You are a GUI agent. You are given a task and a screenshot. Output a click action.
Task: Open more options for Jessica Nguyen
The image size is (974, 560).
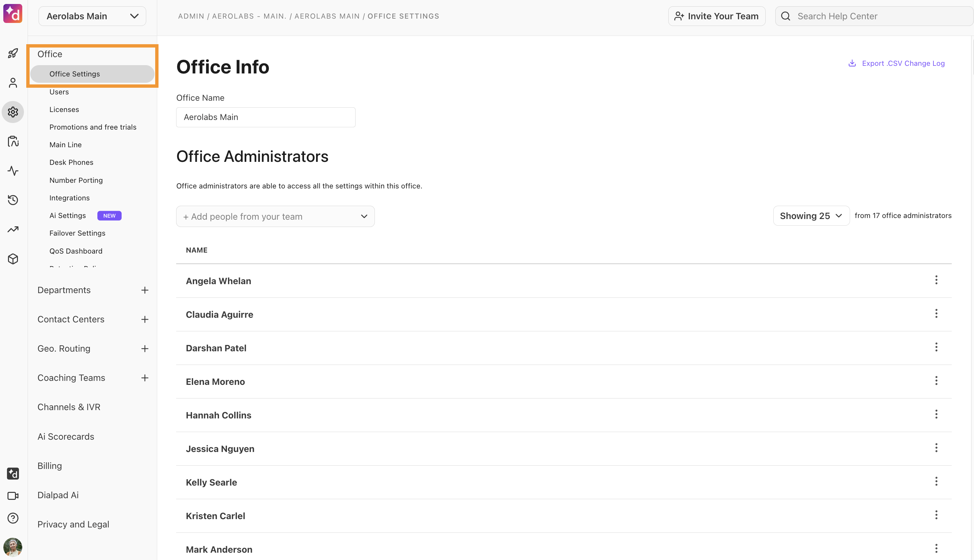click(936, 448)
